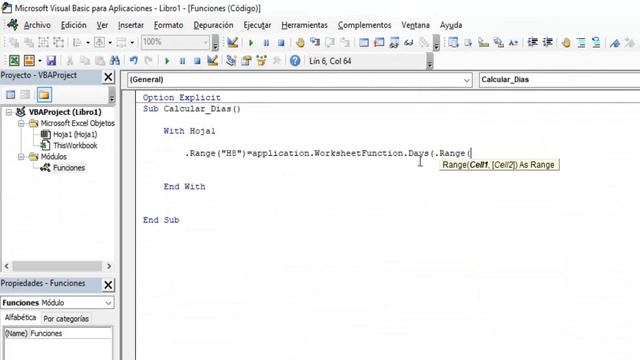Save the project with the floppy disk icon
640x360 pixels.
tap(51, 61)
